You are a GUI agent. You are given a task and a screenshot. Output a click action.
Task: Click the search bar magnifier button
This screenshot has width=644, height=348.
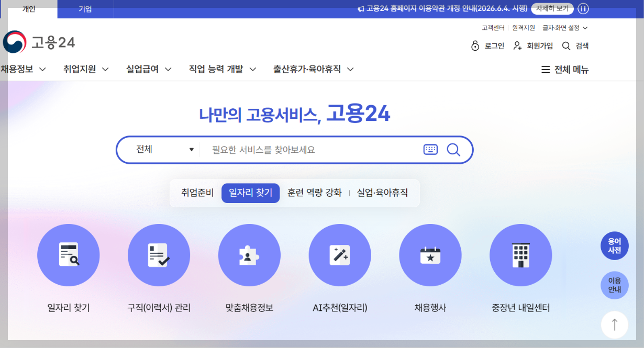point(453,150)
